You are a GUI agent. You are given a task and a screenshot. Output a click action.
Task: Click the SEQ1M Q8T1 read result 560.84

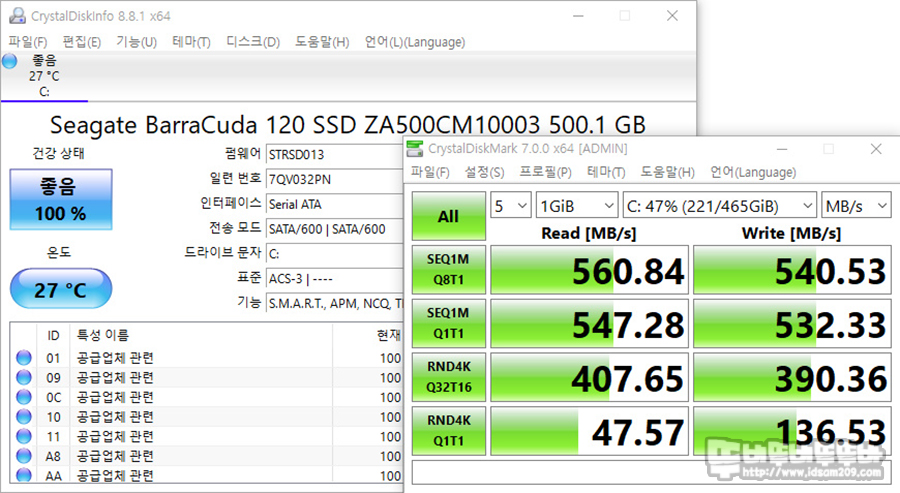coord(589,270)
